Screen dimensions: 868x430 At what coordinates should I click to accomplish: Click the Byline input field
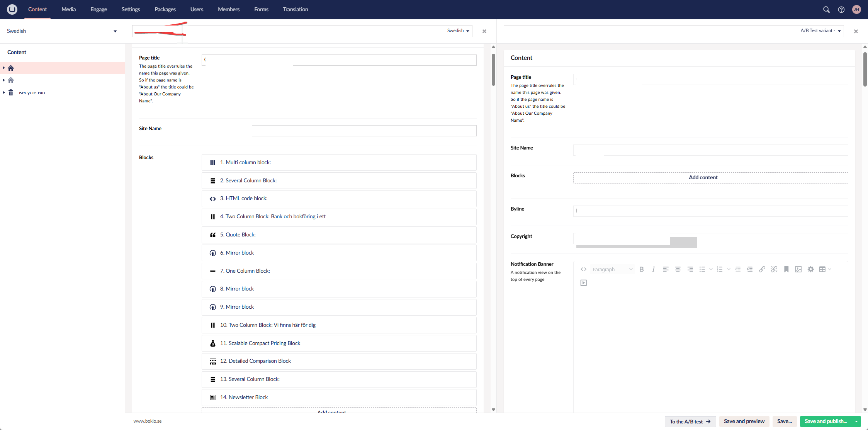tap(710, 211)
